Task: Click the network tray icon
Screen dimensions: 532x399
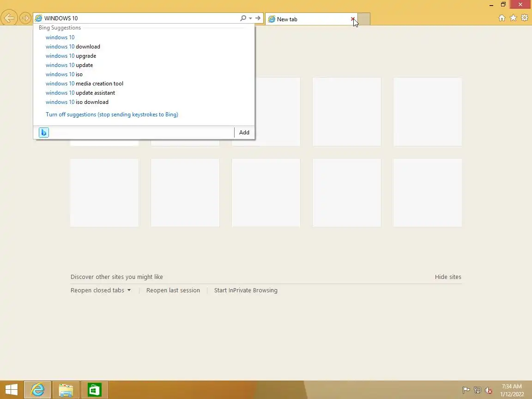Action: (478, 390)
